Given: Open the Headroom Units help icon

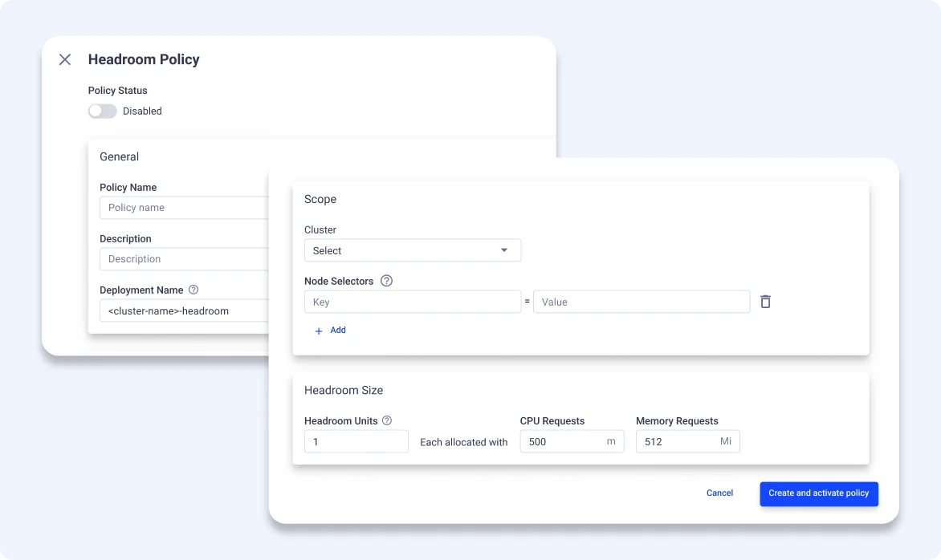Looking at the screenshot, I should (387, 420).
